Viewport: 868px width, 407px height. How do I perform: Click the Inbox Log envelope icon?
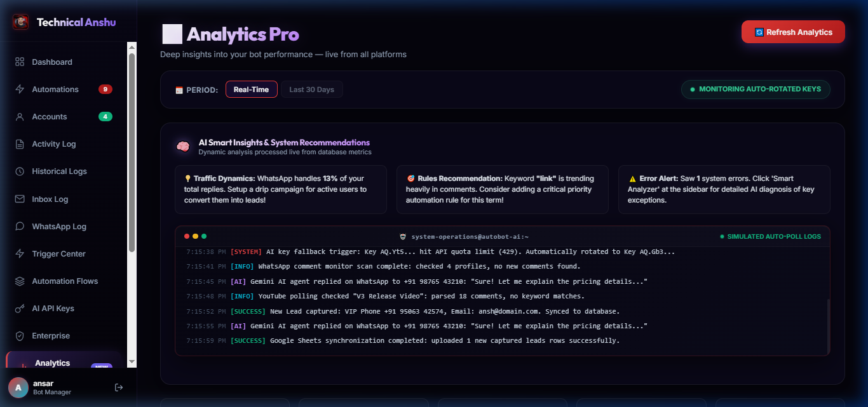(20, 199)
